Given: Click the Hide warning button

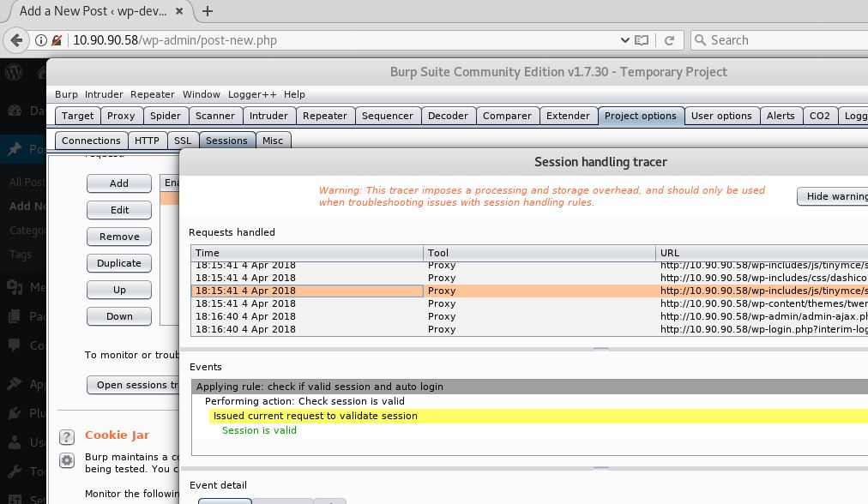Looking at the screenshot, I should pyautogui.click(x=833, y=196).
